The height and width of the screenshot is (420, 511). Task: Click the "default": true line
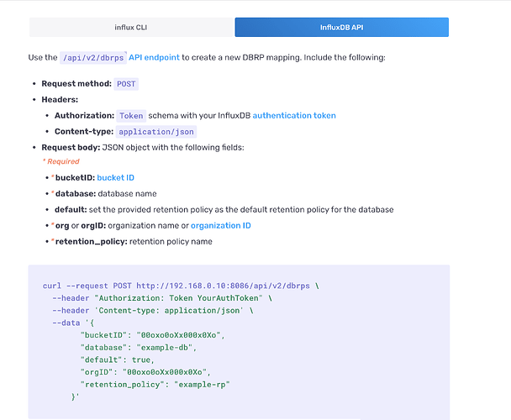pyautogui.click(x=117, y=360)
